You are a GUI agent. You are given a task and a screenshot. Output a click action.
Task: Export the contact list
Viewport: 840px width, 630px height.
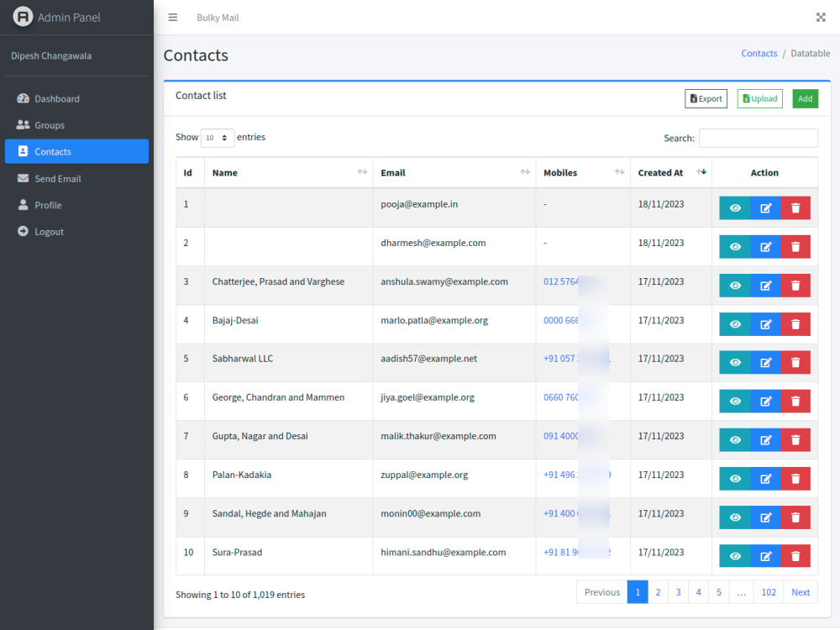click(x=706, y=98)
